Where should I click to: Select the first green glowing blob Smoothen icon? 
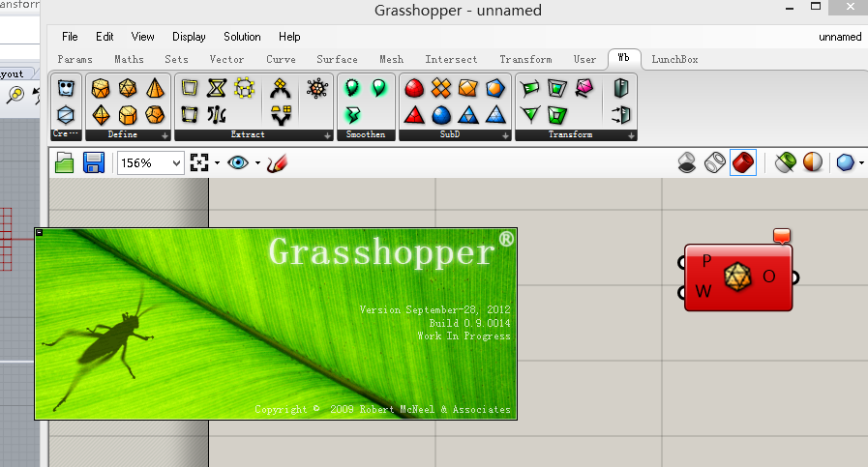[x=352, y=88]
